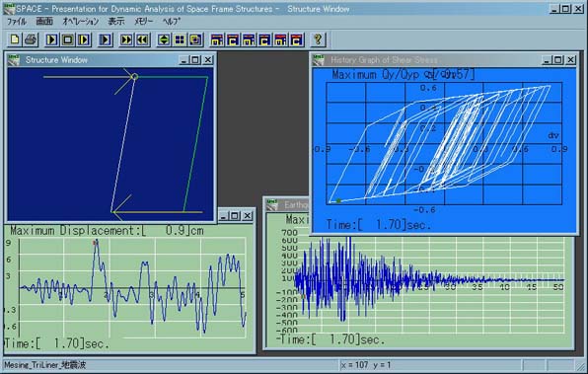The image size is (588, 374).
Task: Stop the animation with the square stop button
Action: coord(67,39)
